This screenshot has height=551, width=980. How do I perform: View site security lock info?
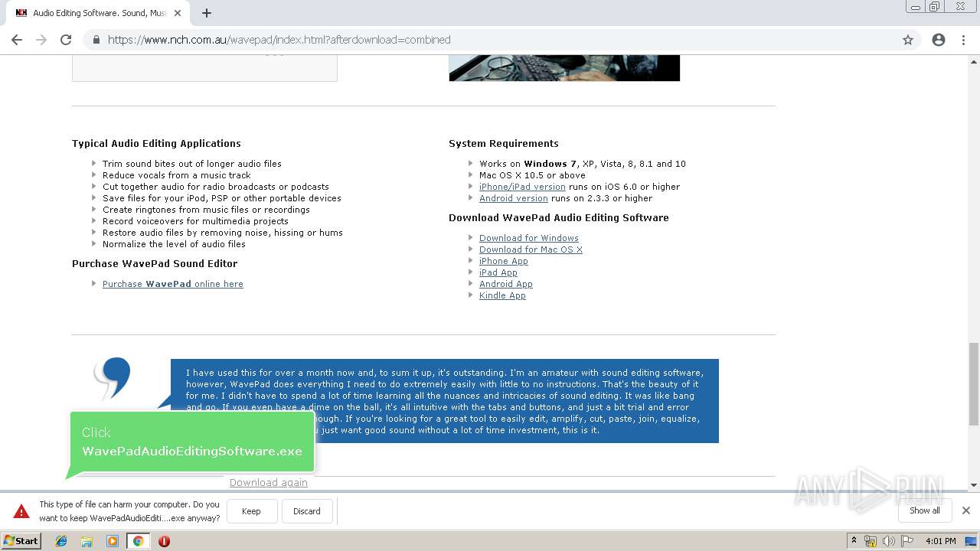pos(96,40)
